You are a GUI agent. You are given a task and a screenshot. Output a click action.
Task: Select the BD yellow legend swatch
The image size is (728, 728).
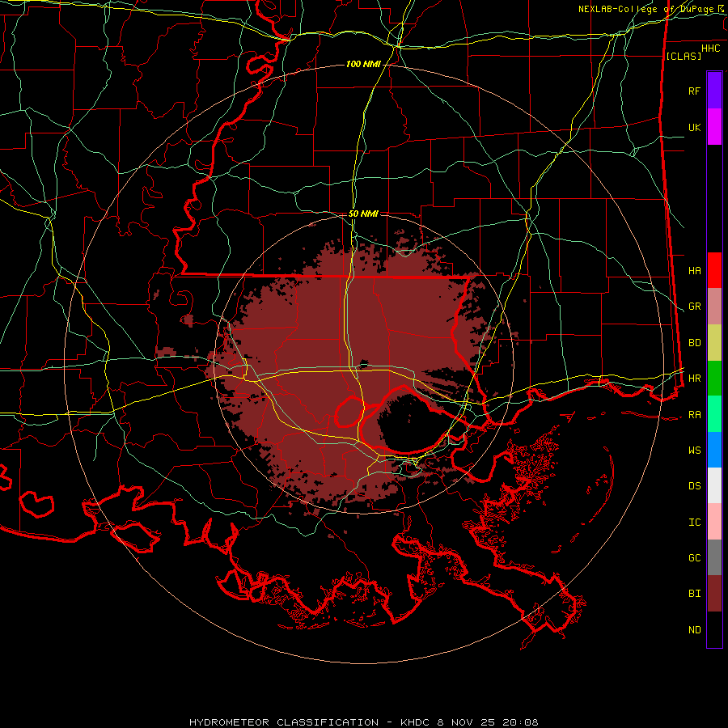[x=714, y=342]
